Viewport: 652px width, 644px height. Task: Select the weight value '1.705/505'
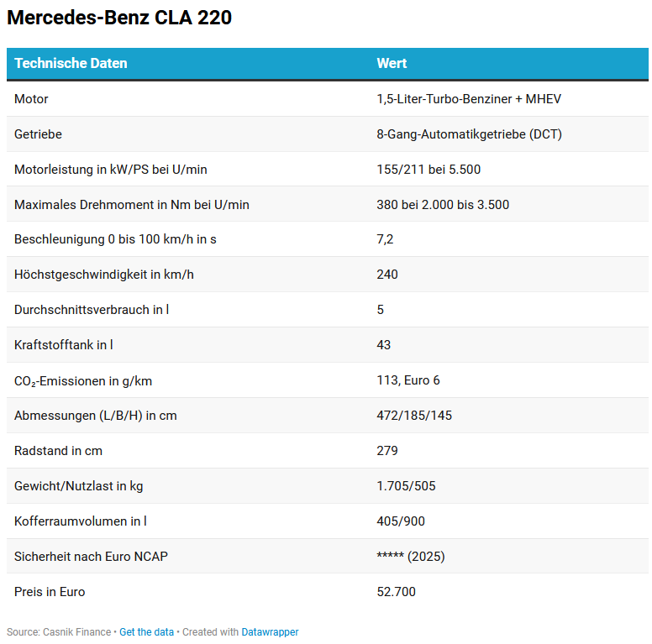click(406, 486)
